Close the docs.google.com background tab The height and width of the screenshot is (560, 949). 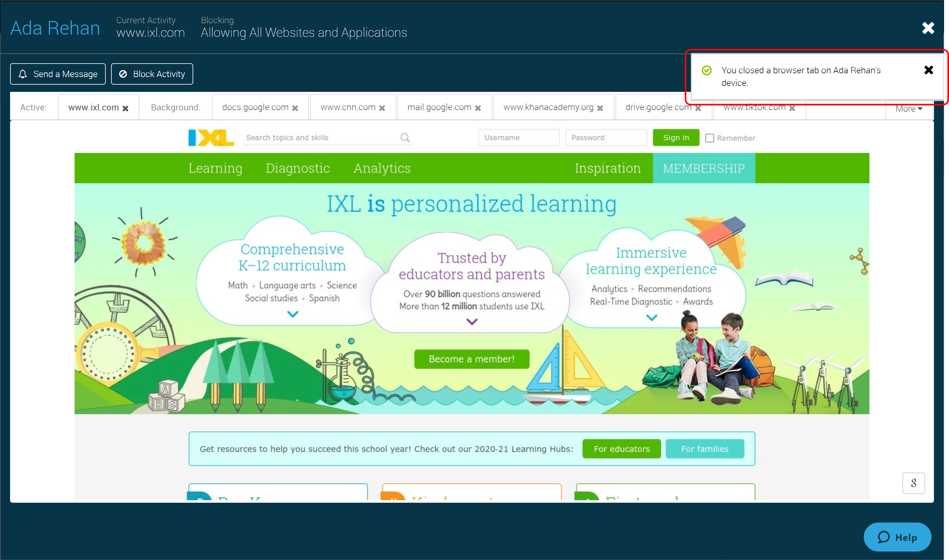[x=296, y=108]
